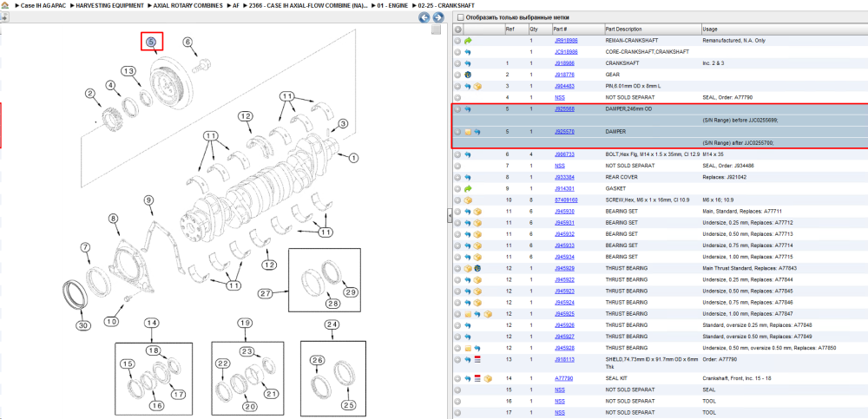Sort by 'Usage' column header
The width and height of the screenshot is (868, 419).
tap(710, 29)
